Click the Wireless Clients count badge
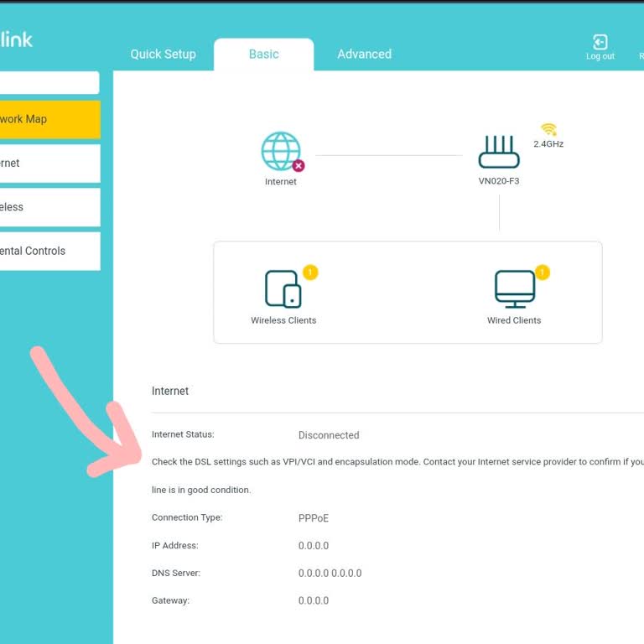644x644 pixels. [x=310, y=273]
